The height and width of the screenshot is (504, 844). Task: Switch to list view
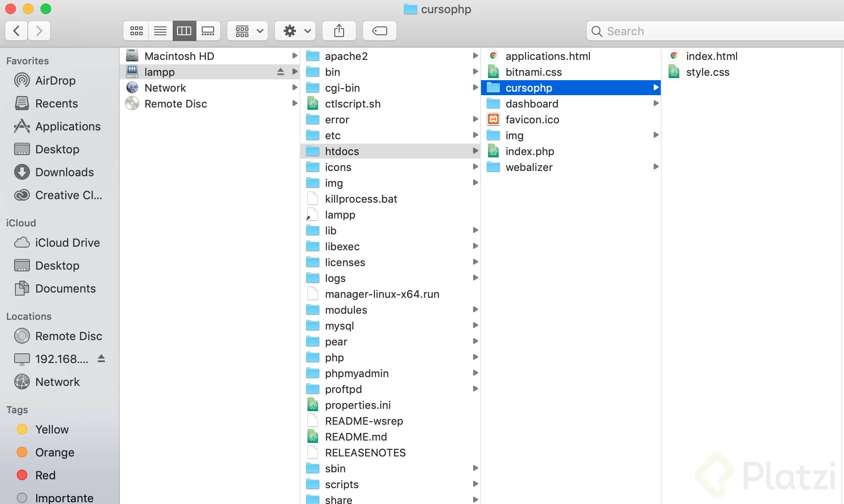pos(160,31)
